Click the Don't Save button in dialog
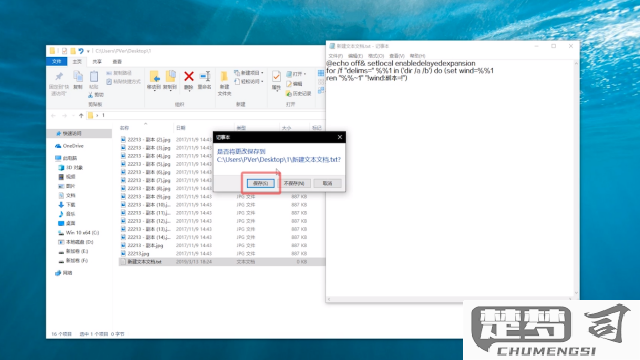Viewport: 640px width, 360px height. [294, 183]
